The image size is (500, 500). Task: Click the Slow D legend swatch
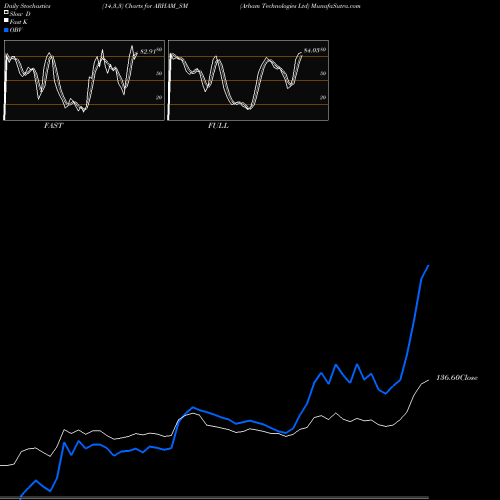point(6,12)
